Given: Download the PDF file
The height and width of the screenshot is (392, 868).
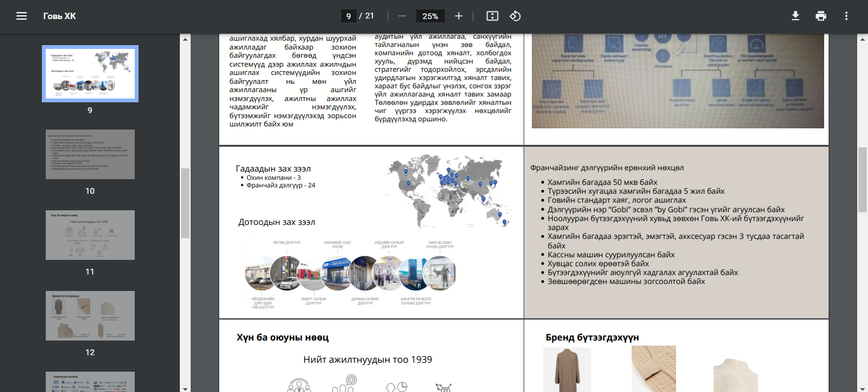Looking at the screenshot, I should click(x=796, y=16).
